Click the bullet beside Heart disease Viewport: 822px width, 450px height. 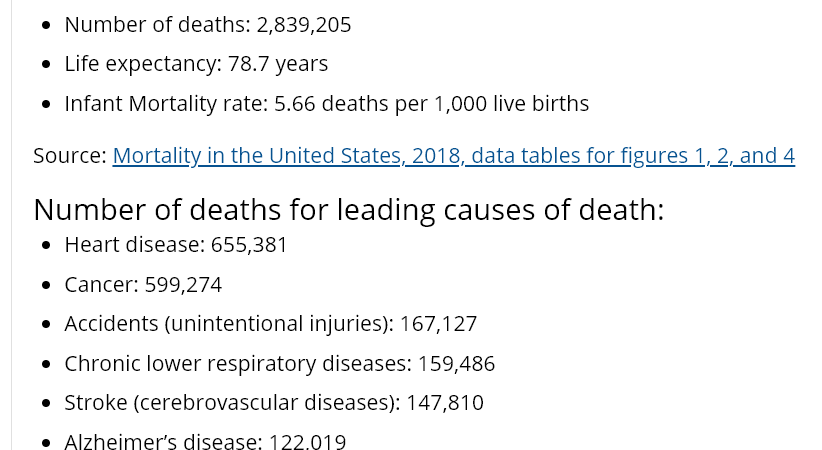(x=46, y=245)
